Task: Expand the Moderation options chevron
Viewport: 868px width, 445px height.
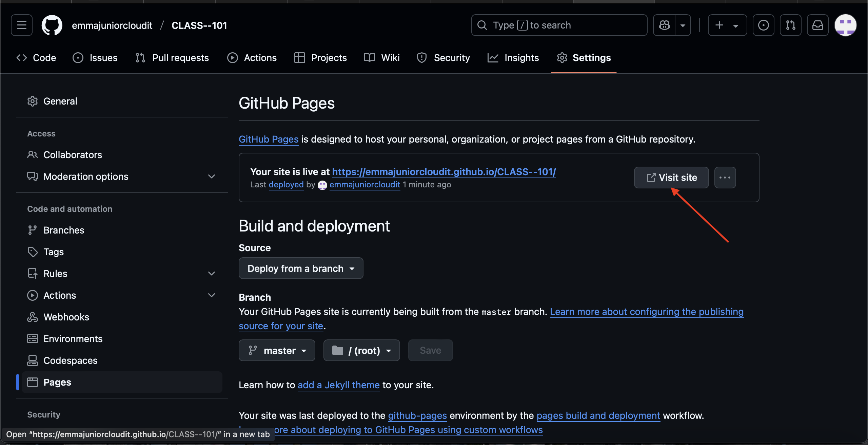Action: click(212, 177)
